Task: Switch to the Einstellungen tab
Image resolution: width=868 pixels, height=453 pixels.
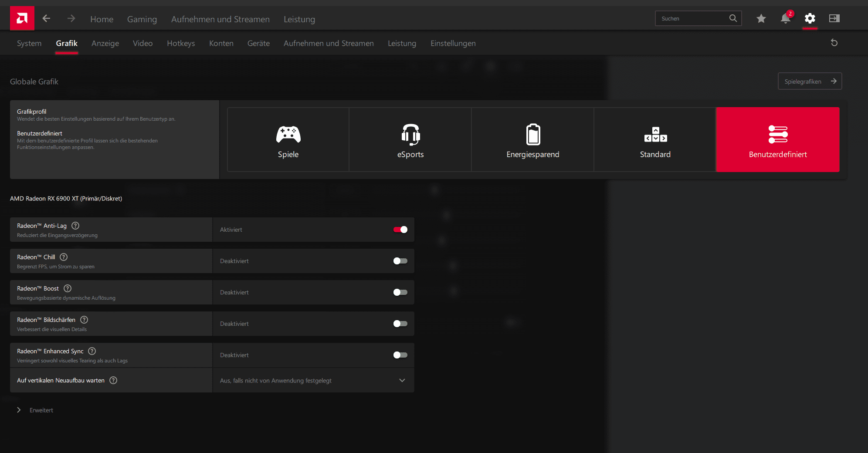Action: click(x=453, y=43)
